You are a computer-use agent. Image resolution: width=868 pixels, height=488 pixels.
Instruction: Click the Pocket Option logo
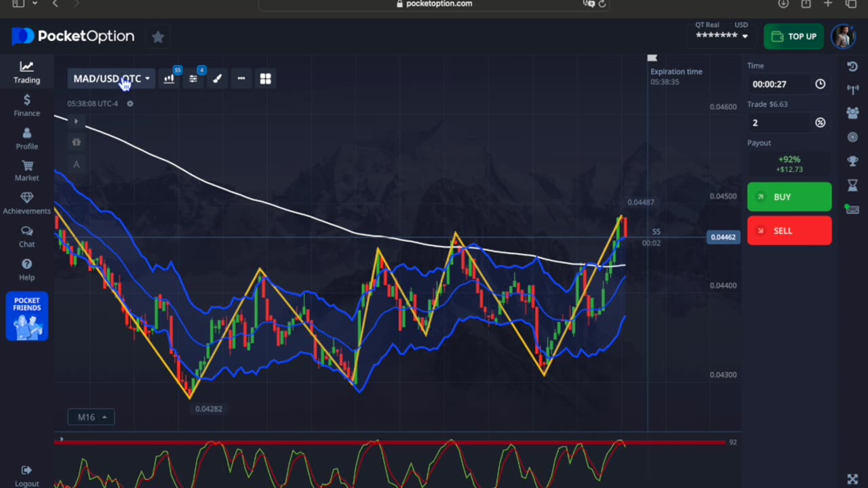click(x=73, y=37)
